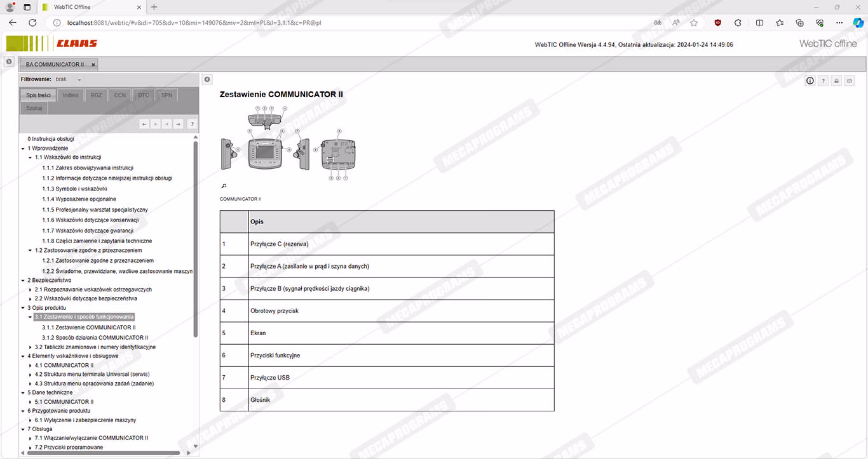
Task: Open 1.1.6 Wskazówki dotyczące konserwacji
Action: tap(90, 220)
